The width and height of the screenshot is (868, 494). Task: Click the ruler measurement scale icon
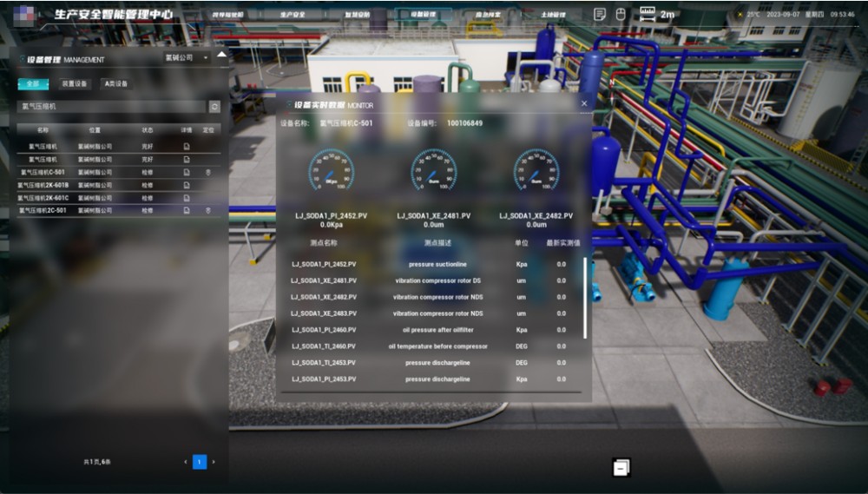(x=648, y=14)
